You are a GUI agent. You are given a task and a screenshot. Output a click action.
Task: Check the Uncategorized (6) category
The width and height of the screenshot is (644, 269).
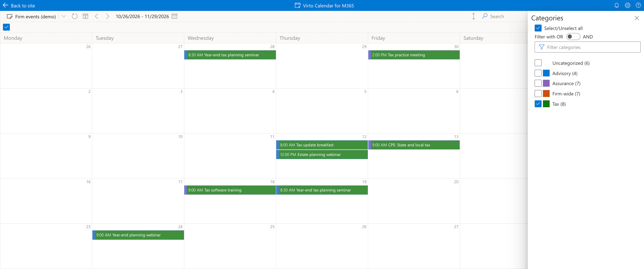pos(538,63)
